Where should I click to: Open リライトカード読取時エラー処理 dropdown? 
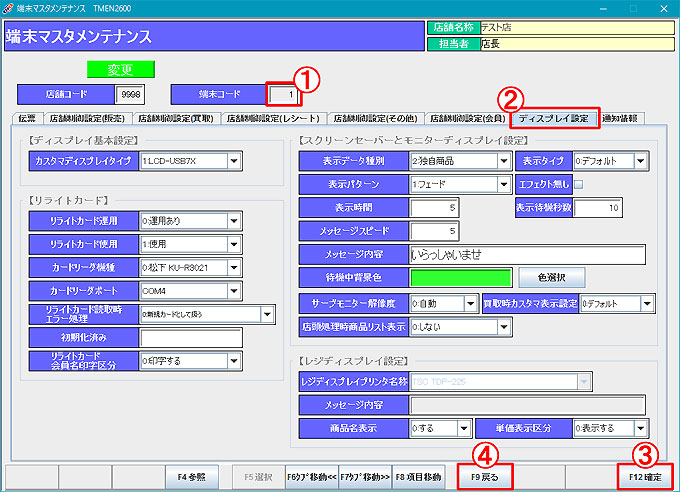[267, 314]
